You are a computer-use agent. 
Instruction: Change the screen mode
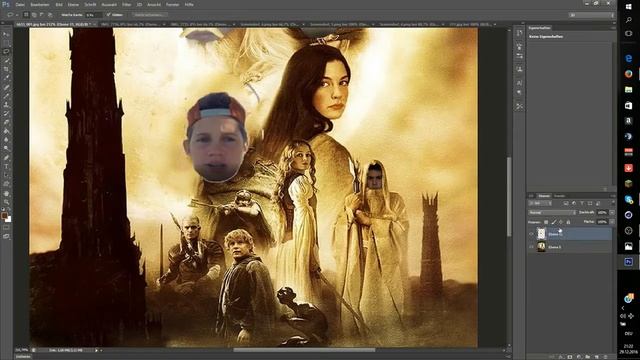[x=6, y=236]
